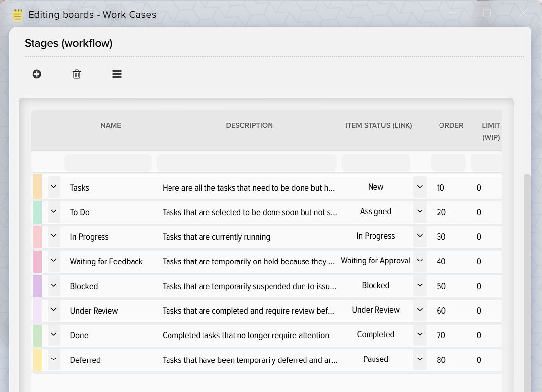
Task: Expand the To Do row chevron
Action: [x=54, y=211]
